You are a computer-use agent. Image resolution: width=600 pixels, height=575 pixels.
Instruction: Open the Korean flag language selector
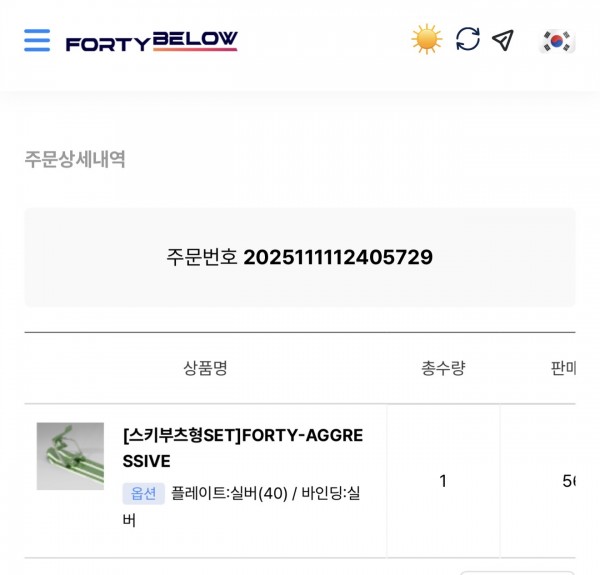tap(557, 41)
